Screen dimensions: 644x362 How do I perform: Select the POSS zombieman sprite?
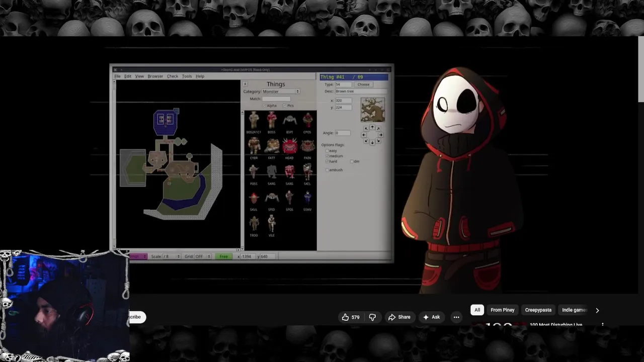coord(254,172)
